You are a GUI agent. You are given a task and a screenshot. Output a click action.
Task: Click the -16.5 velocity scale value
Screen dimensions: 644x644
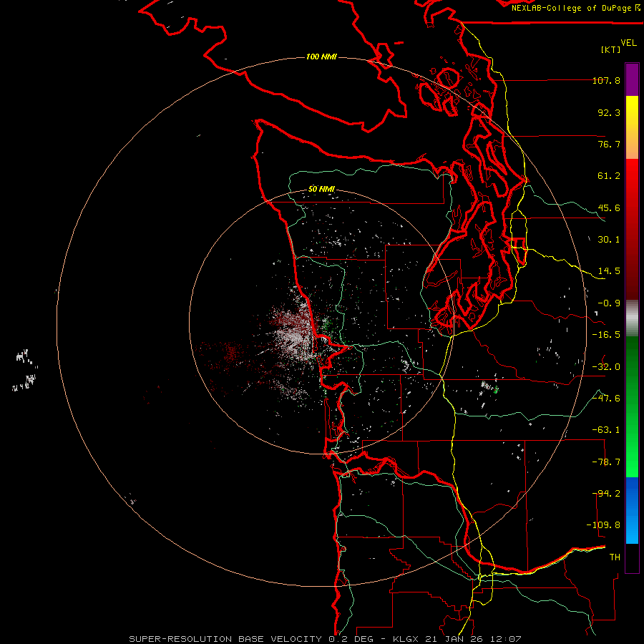[606, 335]
